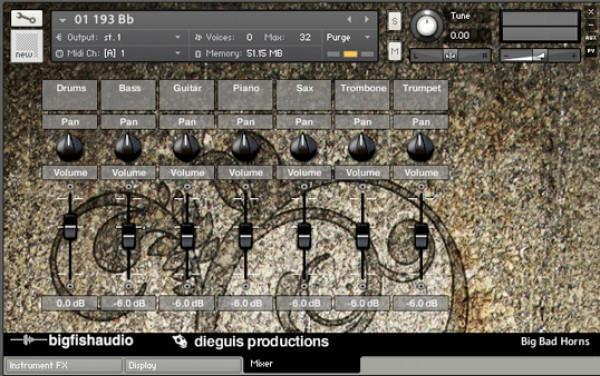
Task: Open the Purge dropdown menu
Action: point(349,37)
